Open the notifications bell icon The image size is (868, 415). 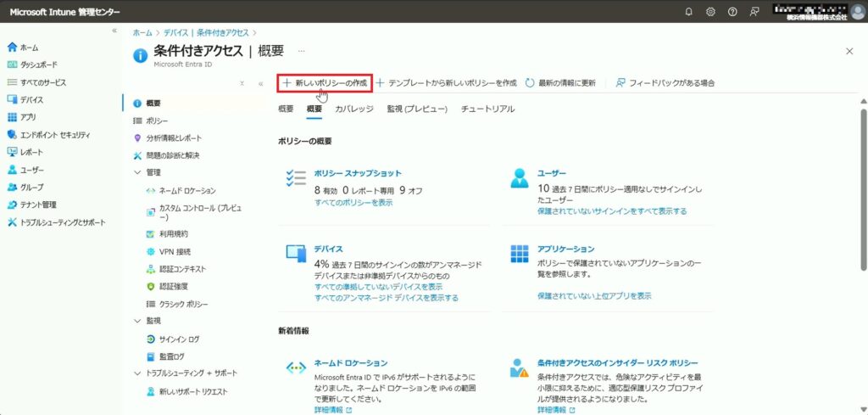pos(688,12)
